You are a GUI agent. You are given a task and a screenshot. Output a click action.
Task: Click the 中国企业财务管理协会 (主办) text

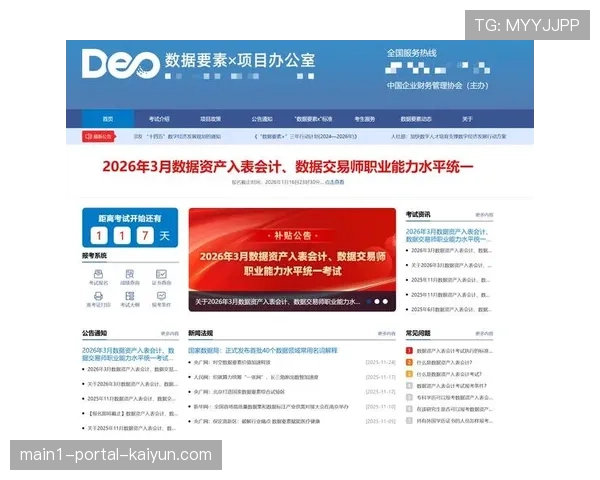[437, 85]
